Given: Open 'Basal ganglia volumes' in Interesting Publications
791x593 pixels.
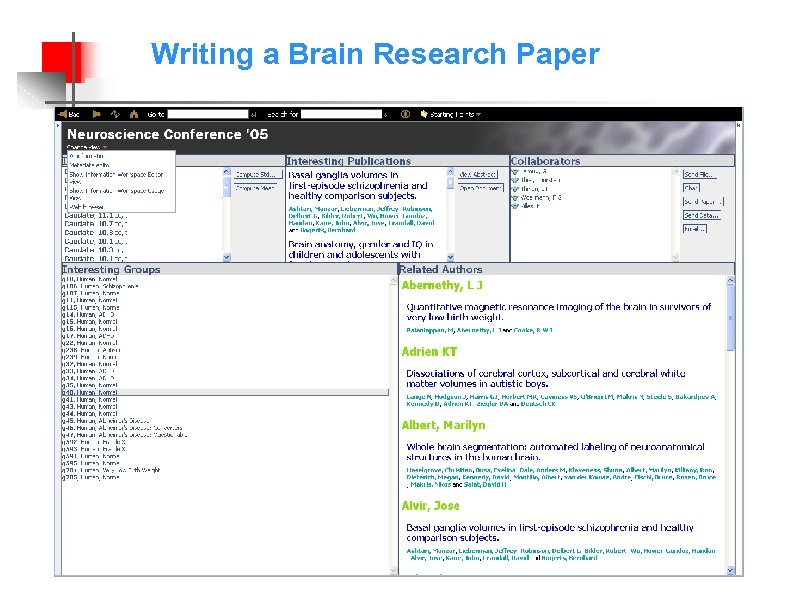Looking at the screenshot, I should pyautogui.click(x=360, y=186).
